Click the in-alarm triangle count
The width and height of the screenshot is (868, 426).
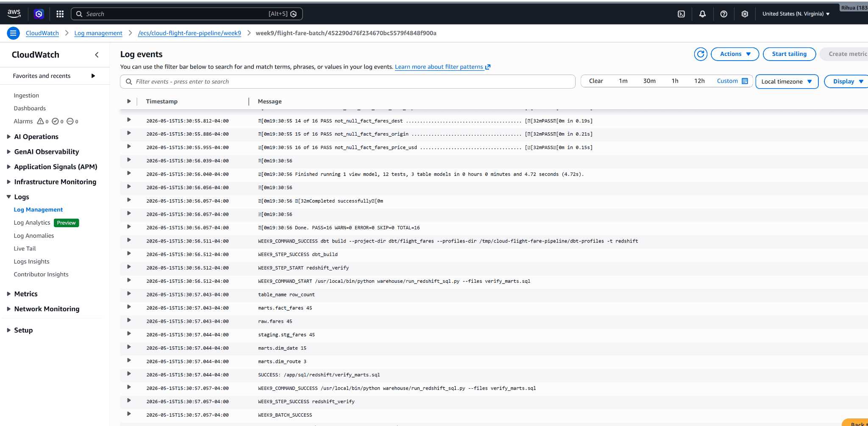(x=43, y=121)
